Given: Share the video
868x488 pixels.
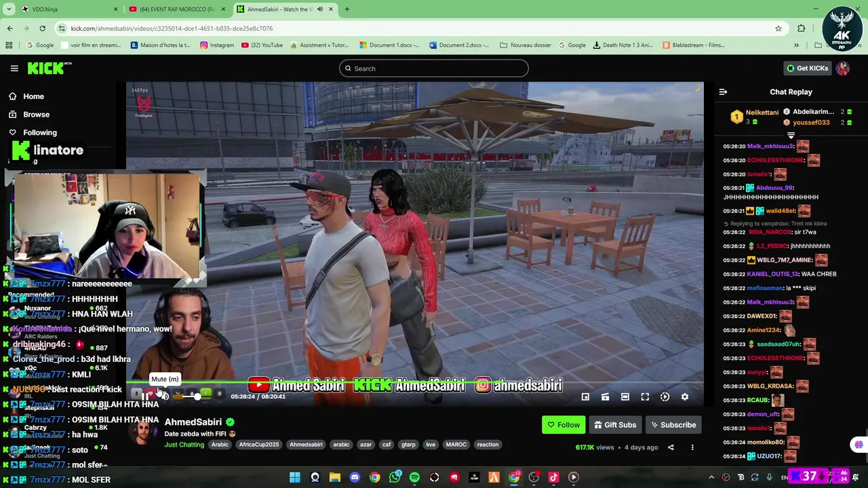Looking at the screenshot, I should tap(671, 447).
